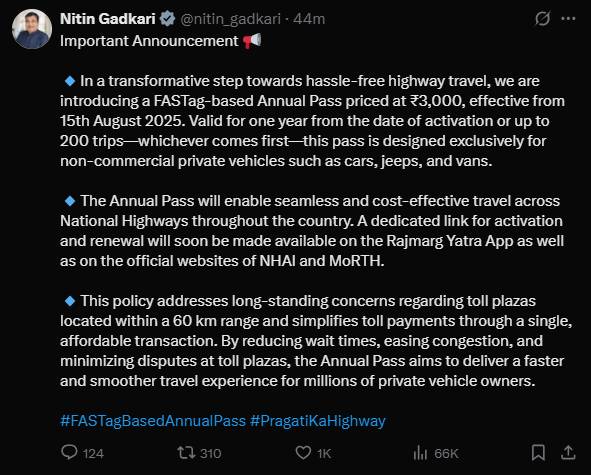Viewport: 591px width, 475px height.
Task: Click the Nitin Gadkari display name
Action: tap(108, 19)
